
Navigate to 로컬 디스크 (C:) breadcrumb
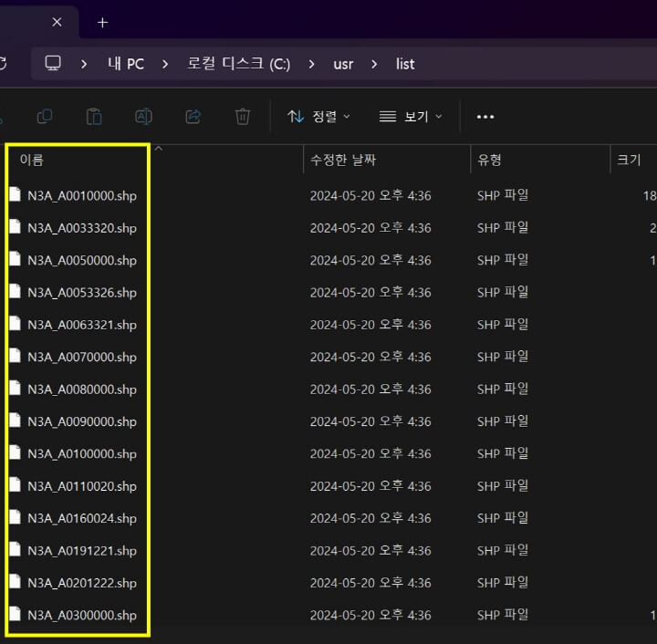[x=238, y=64]
